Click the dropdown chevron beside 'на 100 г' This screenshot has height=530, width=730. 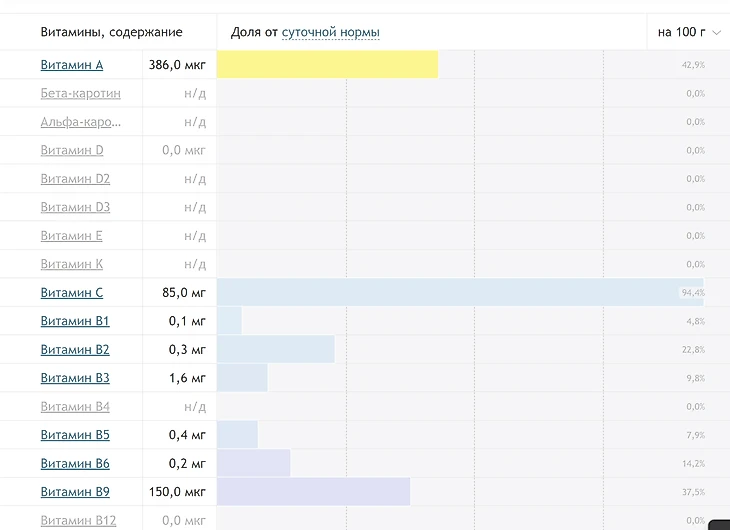[x=716, y=32]
